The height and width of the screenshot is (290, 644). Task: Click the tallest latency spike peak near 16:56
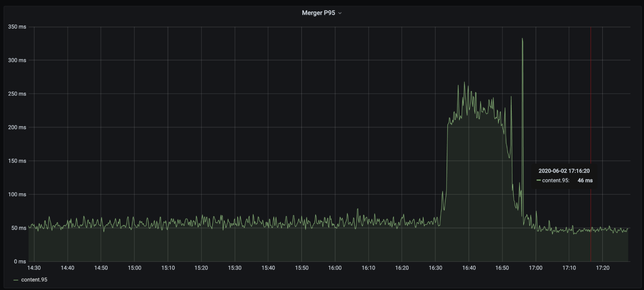coord(522,39)
